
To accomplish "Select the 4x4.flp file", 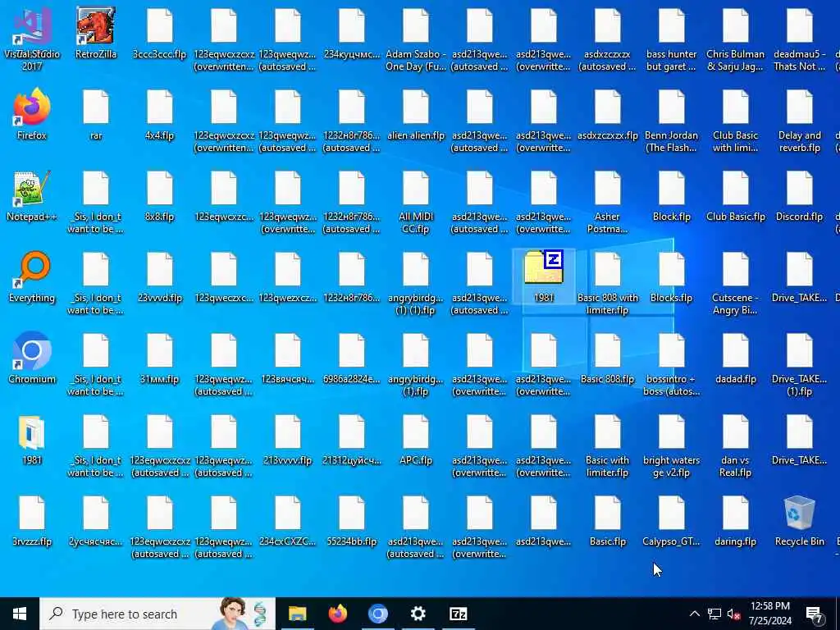I will click(x=160, y=115).
